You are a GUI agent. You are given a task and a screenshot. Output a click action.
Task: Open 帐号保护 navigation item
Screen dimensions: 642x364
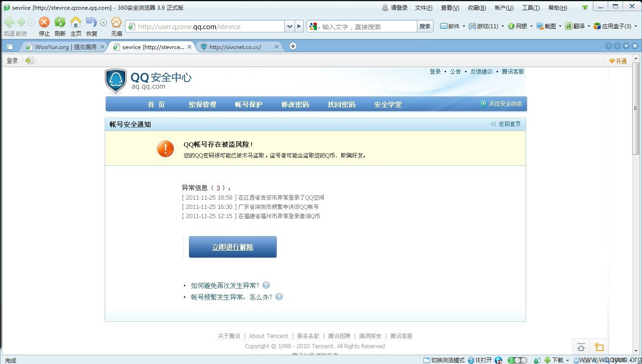click(249, 104)
